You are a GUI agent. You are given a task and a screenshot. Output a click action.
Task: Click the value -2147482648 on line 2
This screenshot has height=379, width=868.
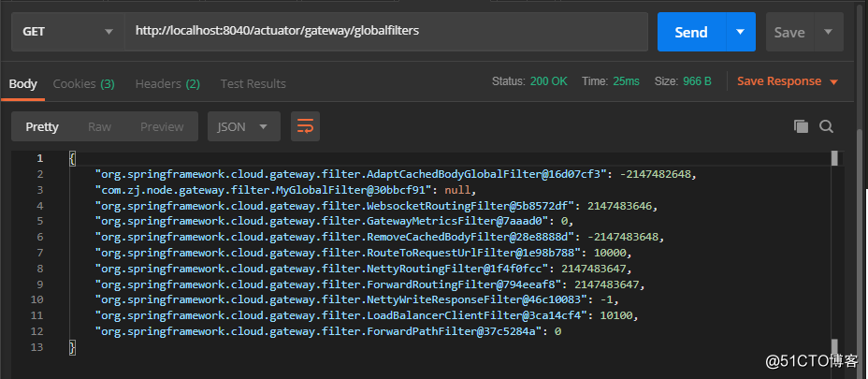click(x=656, y=175)
